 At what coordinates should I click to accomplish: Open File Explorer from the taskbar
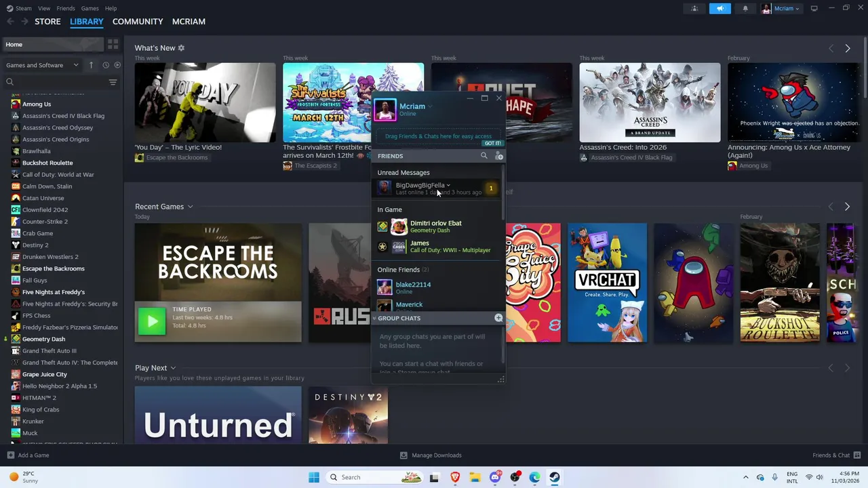tap(475, 477)
